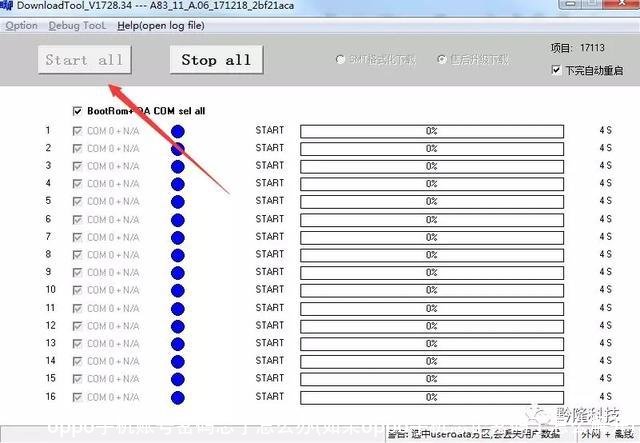Click the blue status circle in row 13
Image resolution: width=640 pixels, height=443 pixels.
point(178,344)
